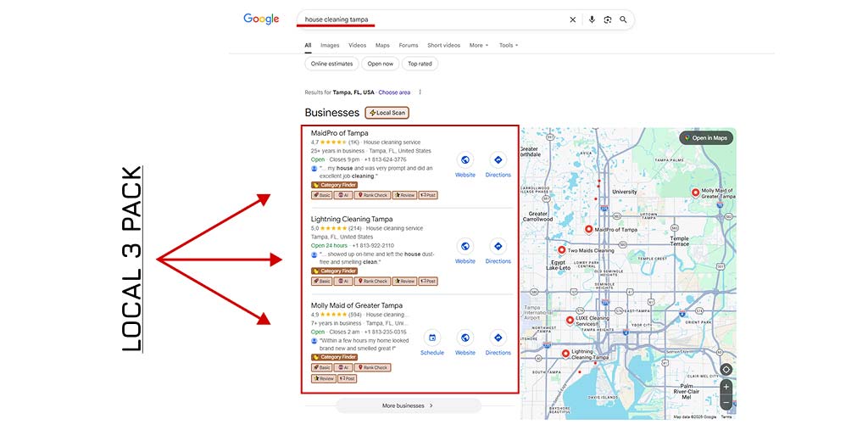Run Rank Check for Molly Maid
The image size is (868, 430).
coord(372,367)
